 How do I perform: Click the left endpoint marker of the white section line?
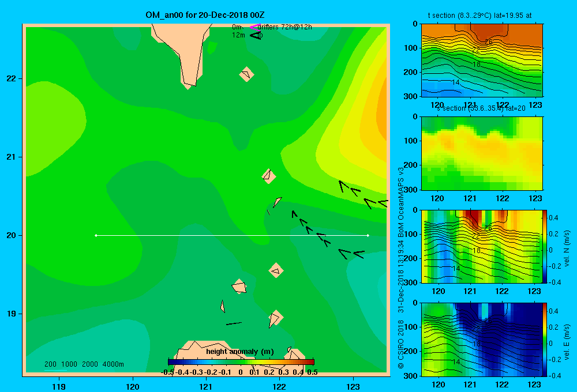coord(96,235)
